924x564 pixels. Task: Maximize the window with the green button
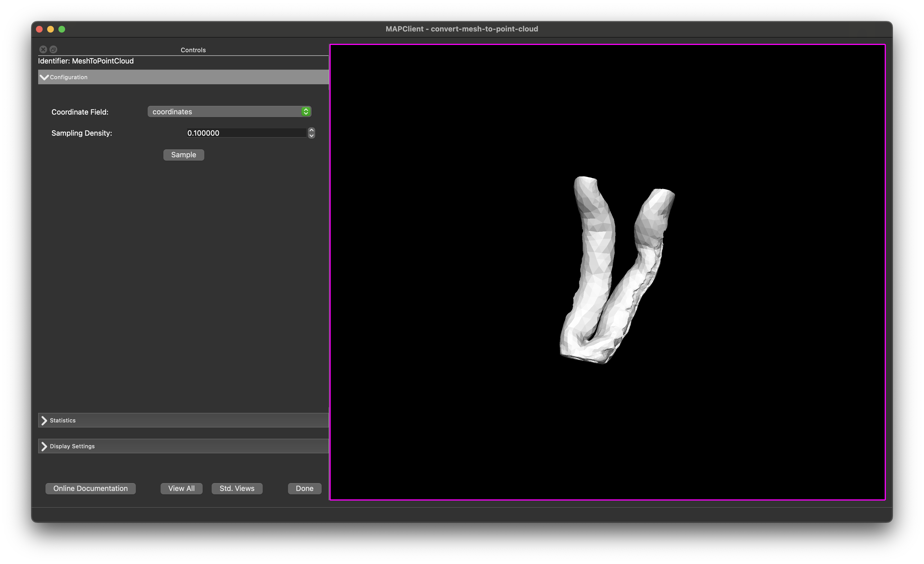click(x=62, y=29)
